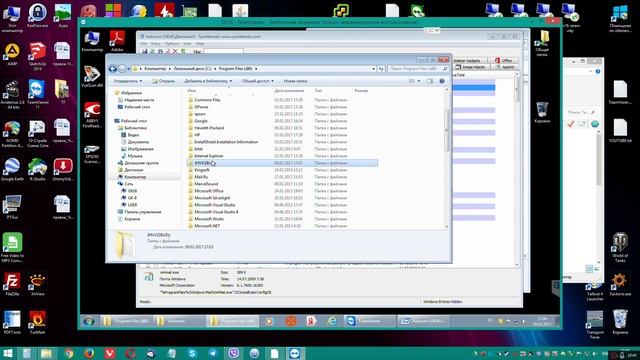Open the recent pages arrow beside the forward button
The width and height of the screenshot is (640, 360).
pyautogui.click(x=129, y=69)
